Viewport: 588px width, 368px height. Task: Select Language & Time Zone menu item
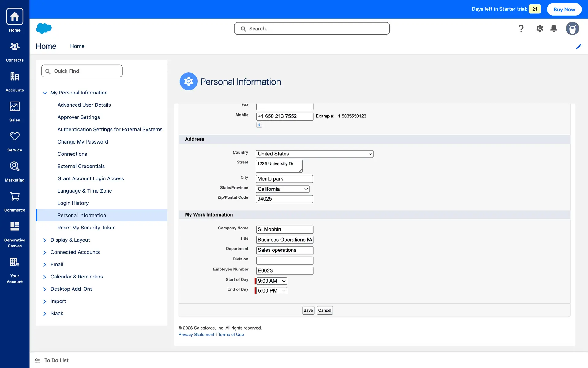(85, 191)
